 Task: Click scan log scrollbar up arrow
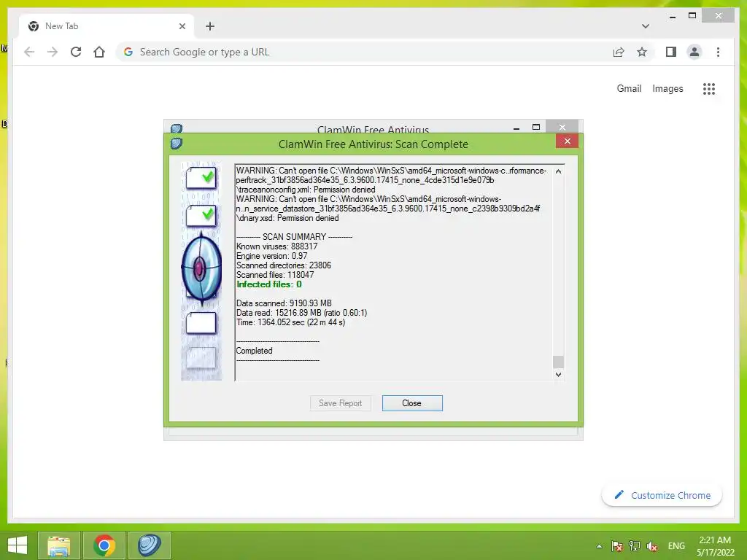click(558, 171)
